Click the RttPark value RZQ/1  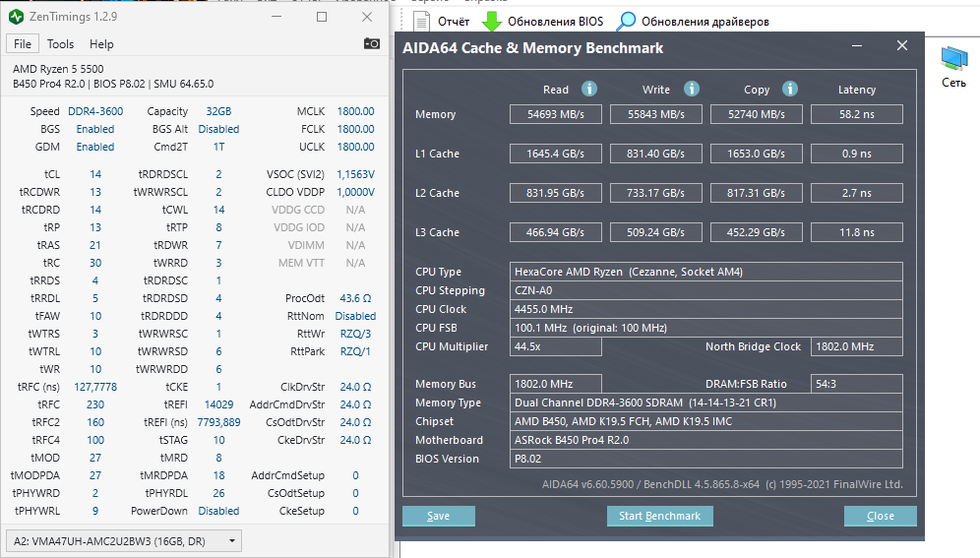coord(355,351)
